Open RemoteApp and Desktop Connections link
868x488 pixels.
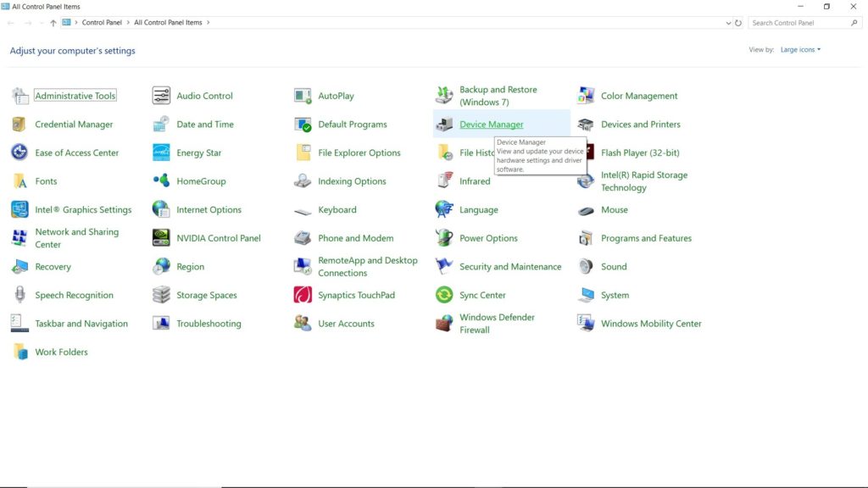pyautogui.click(x=368, y=267)
